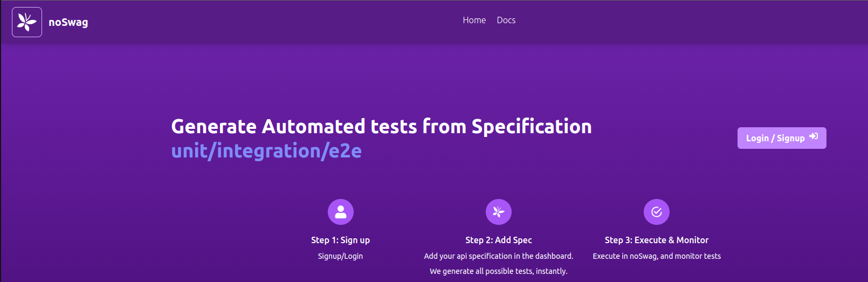
Task: Click the noSwag flower logo icon
Action: tap(27, 22)
